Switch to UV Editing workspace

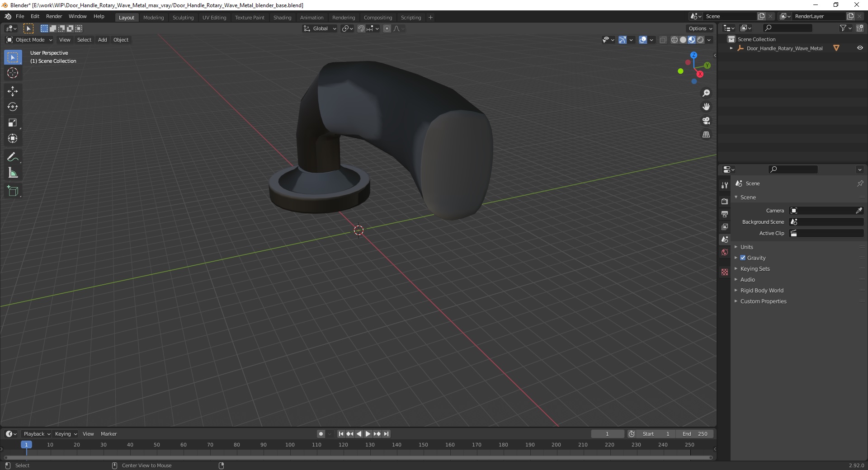click(214, 18)
